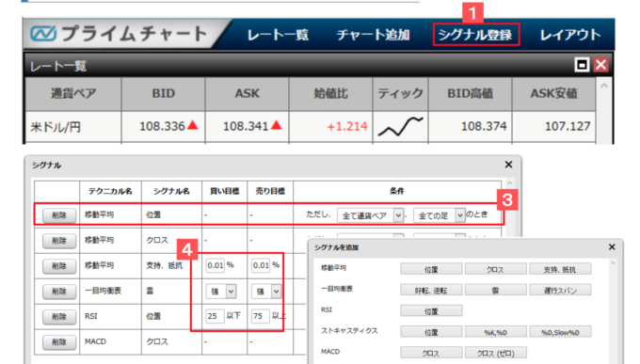640x364 pixels.
Task: Maximize the レート一覧 panel
Action: (582, 65)
